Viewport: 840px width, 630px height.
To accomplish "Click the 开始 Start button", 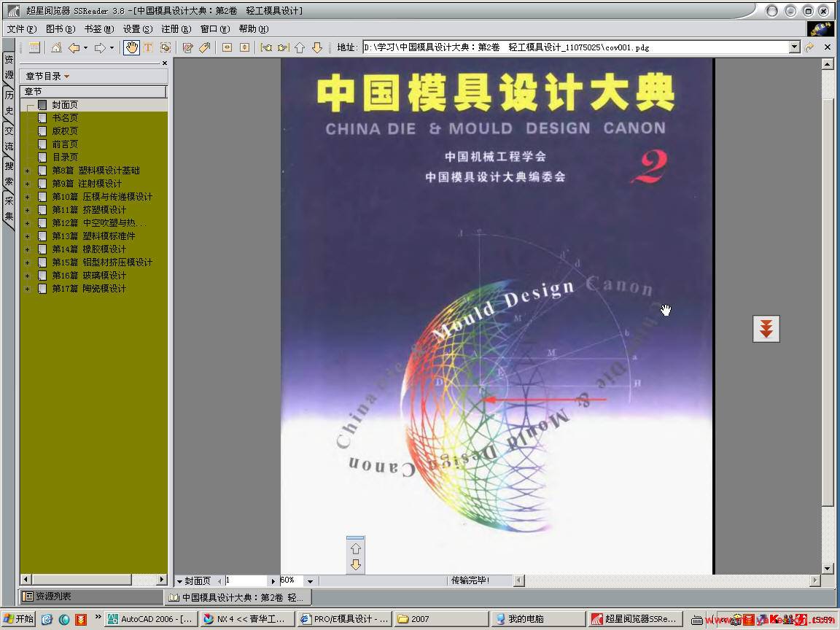I will (x=18, y=619).
